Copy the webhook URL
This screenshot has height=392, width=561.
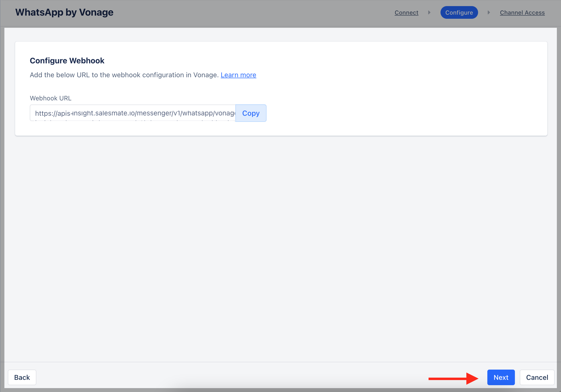[x=251, y=113]
